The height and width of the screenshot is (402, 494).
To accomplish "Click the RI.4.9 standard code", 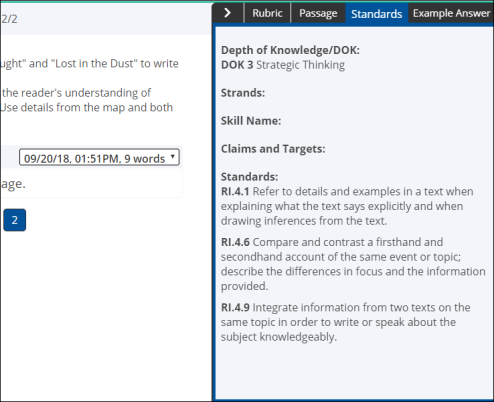I will pyautogui.click(x=235, y=308).
